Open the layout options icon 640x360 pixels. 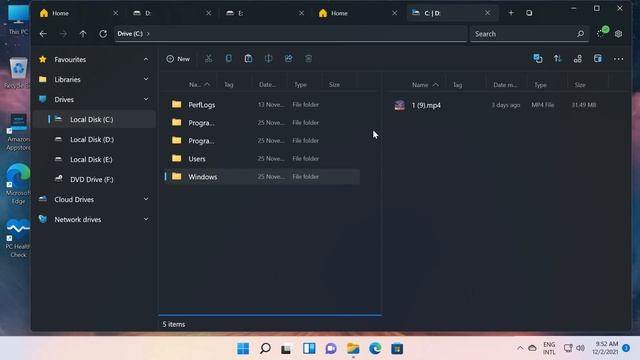point(578,59)
